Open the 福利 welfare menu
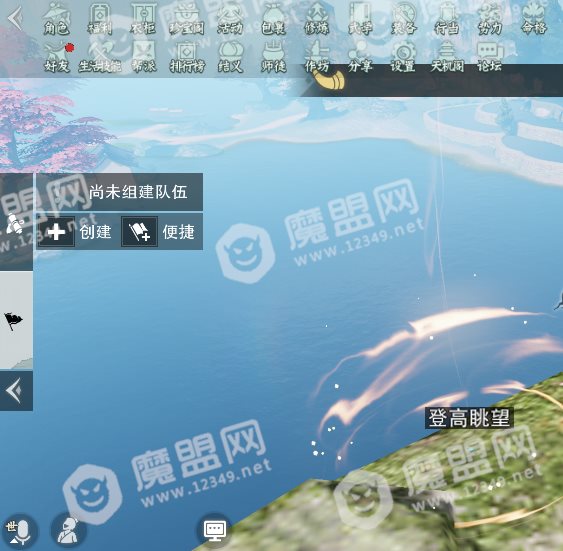Image resolution: width=563 pixels, height=551 pixels. [100, 19]
